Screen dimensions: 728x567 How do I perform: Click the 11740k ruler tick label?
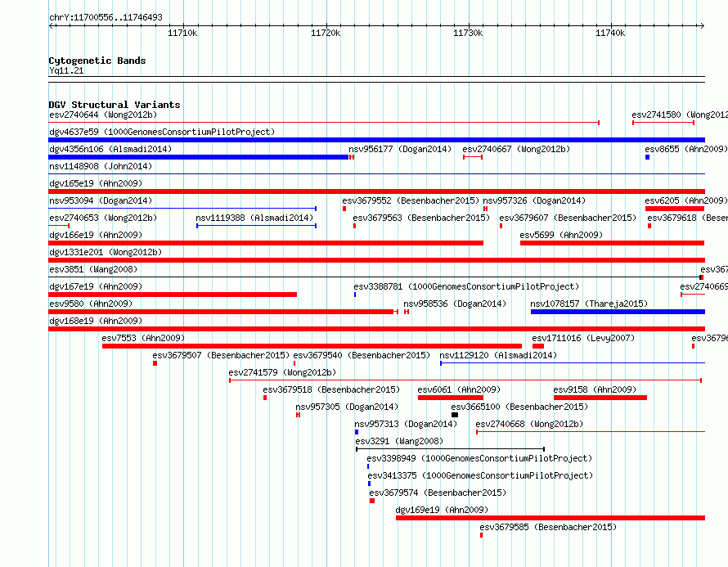point(610,33)
